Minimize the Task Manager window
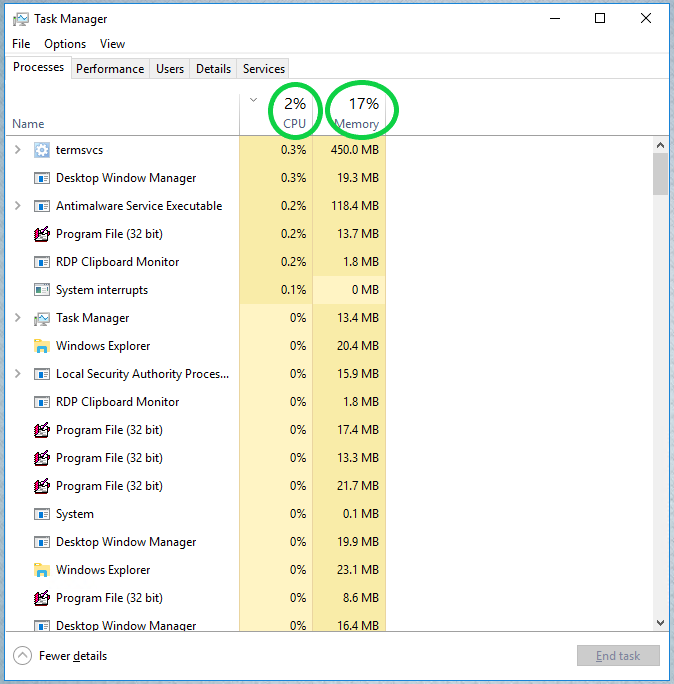Image resolution: width=674 pixels, height=684 pixels. click(x=555, y=18)
